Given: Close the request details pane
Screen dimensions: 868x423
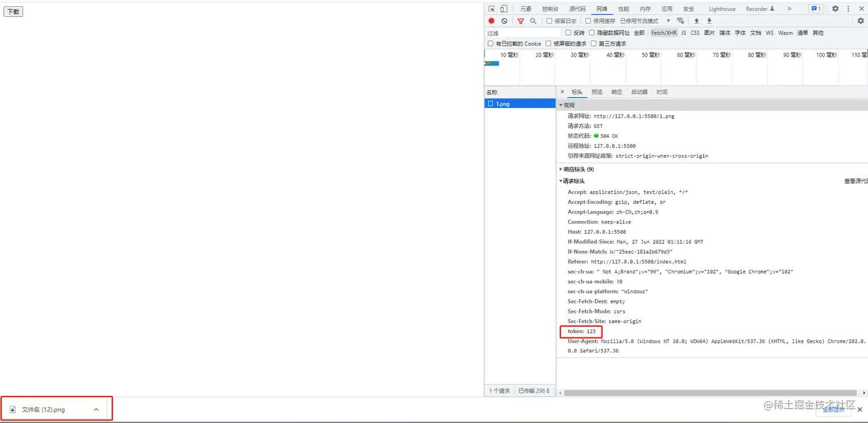Looking at the screenshot, I should 563,92.
